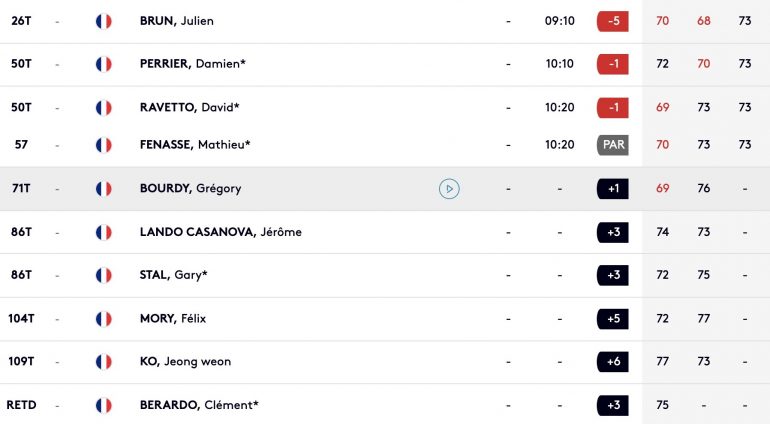The image size is (770, 424).
Task: Click the PAR score badge for Fenasse
Action: pos(612,145)
